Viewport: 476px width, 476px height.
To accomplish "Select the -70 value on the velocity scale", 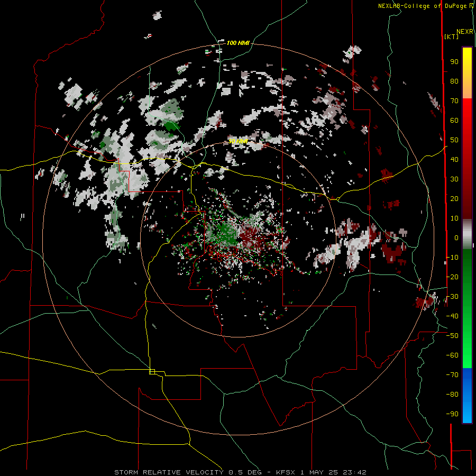I will coord(452,375).
